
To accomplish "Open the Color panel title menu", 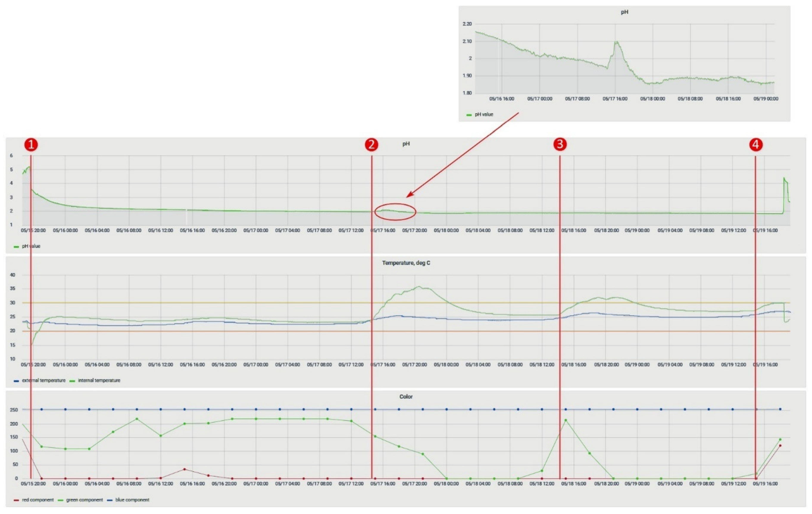I will coord(406,397).
